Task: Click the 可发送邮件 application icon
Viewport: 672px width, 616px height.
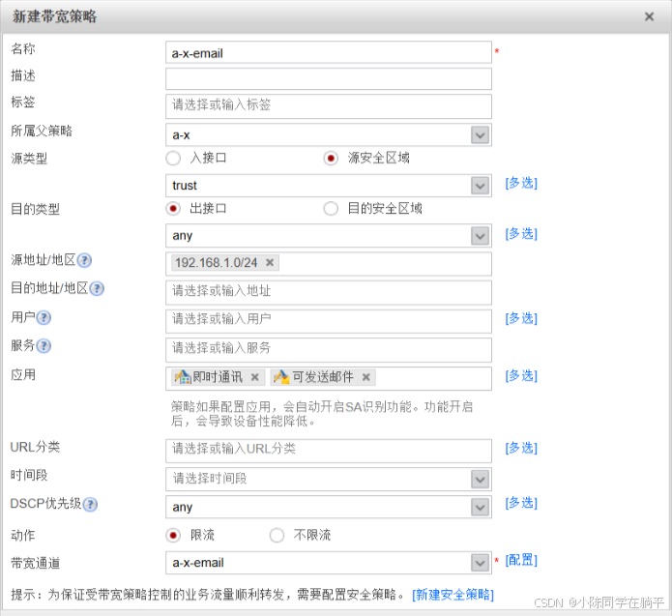Action: coord(281,377)
